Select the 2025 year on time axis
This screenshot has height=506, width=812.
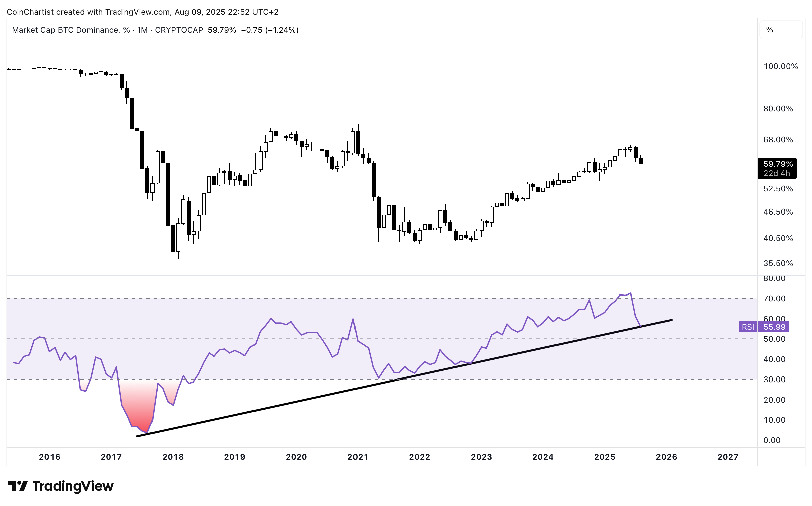[x=605, y=457]
